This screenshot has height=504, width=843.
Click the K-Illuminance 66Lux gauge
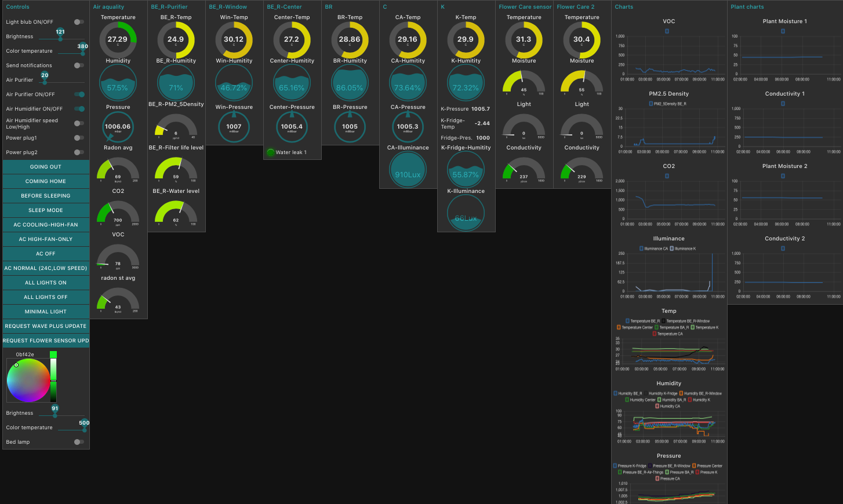466,213
